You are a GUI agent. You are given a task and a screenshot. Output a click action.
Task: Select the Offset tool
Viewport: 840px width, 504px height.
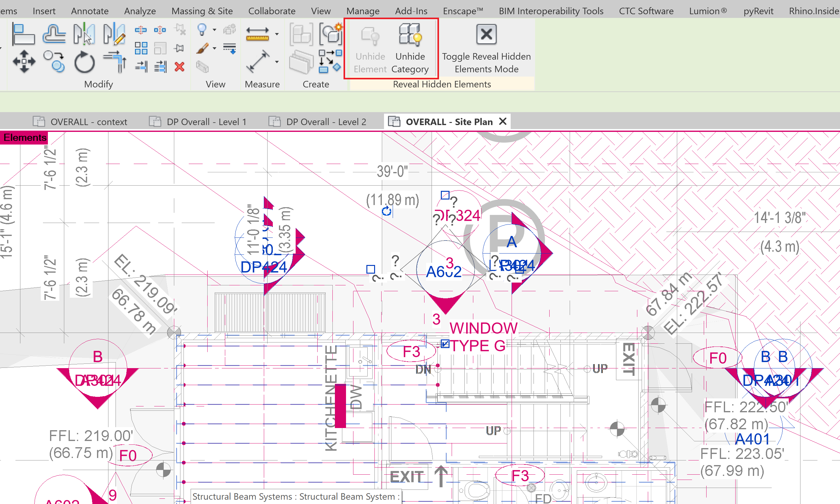[54, 34]
